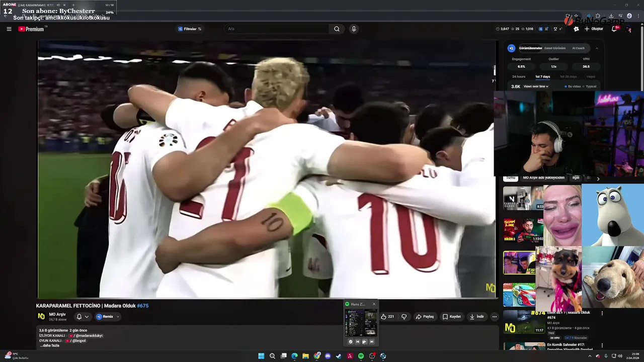Focus the YouTube 'Ara' search field
644x362 pixels.
click(x=277, y=29)
